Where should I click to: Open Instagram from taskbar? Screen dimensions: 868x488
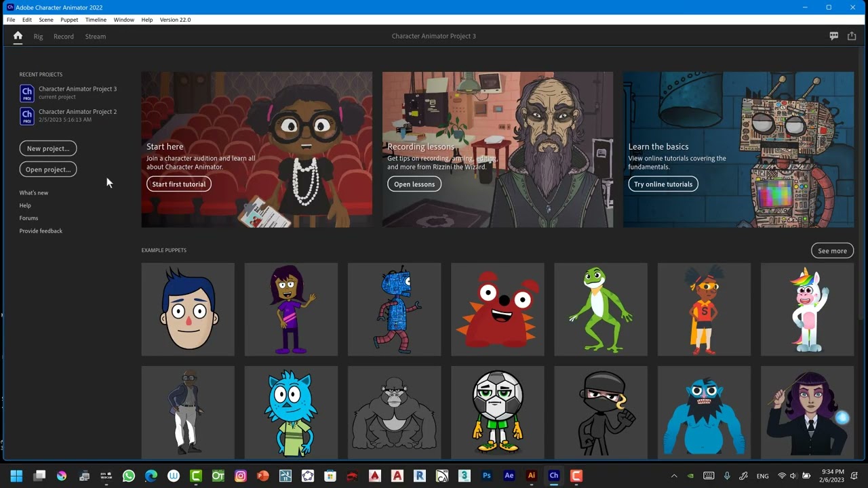point(241,476)
